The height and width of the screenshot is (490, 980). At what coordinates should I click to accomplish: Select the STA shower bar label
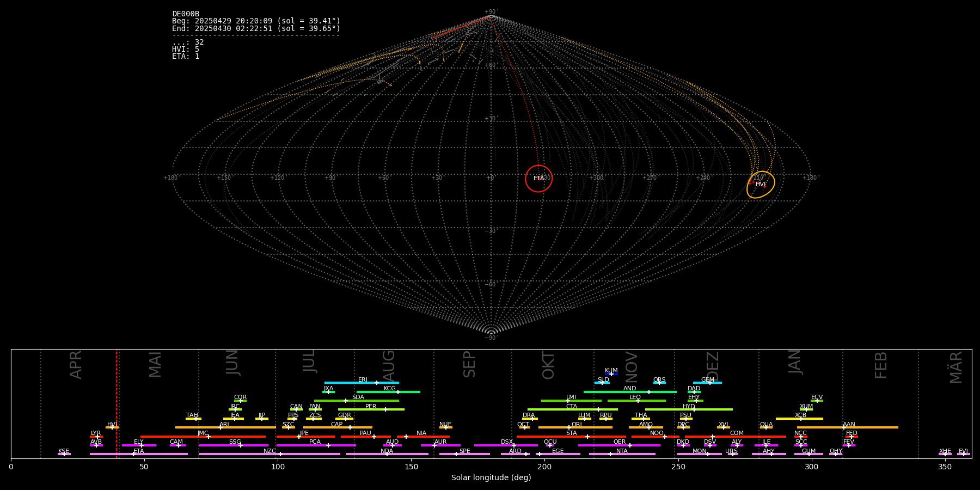click(571, 433)
